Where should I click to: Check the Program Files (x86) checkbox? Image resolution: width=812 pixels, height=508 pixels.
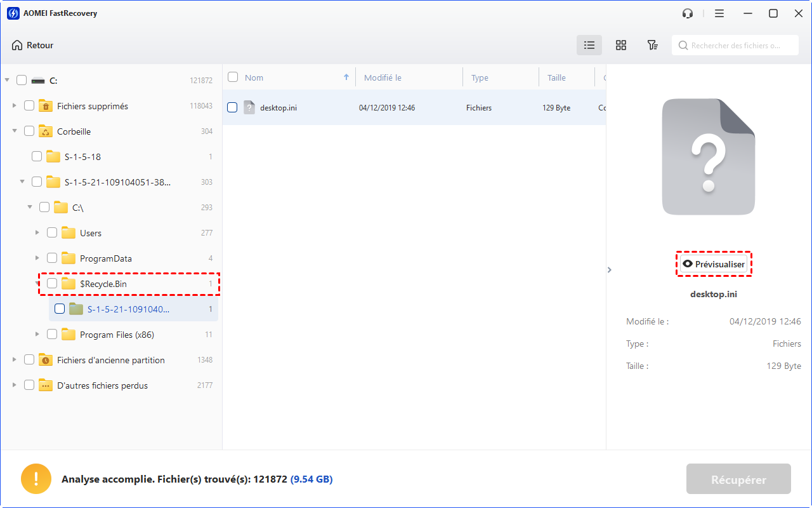[x=52, y=335]
